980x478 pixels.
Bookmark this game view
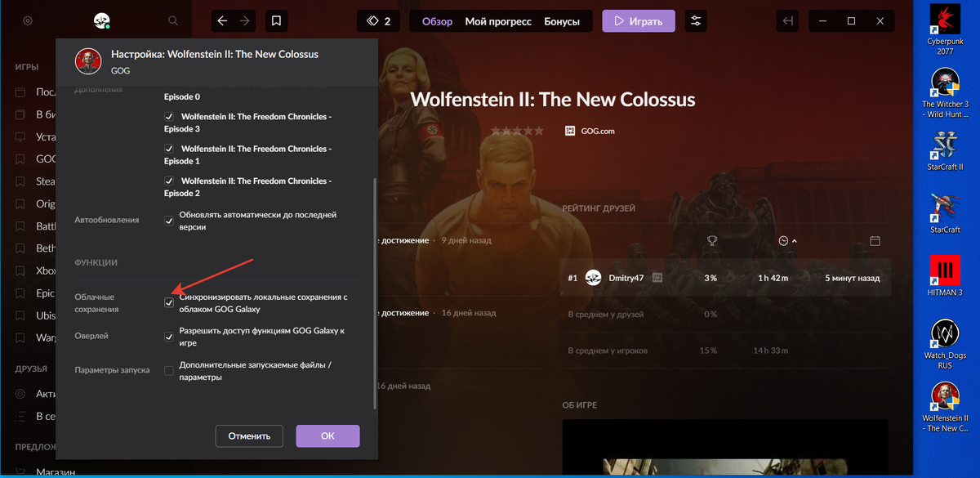[277, 20]
